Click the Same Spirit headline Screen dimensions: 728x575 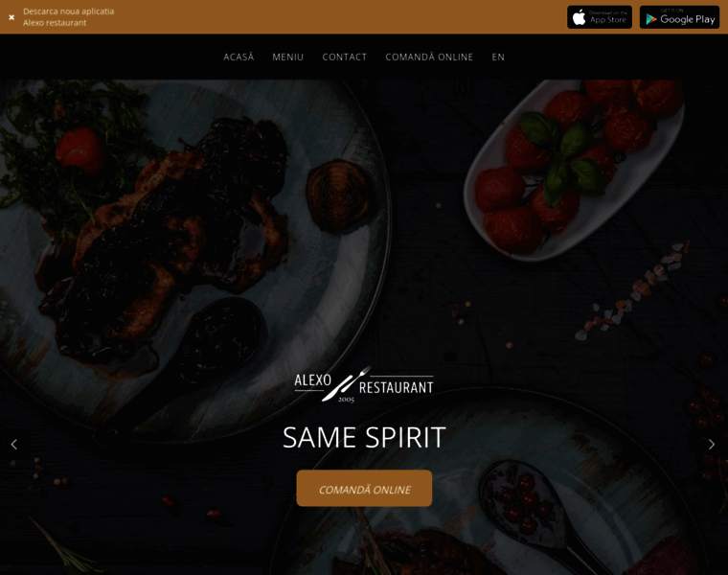[364, 438]
